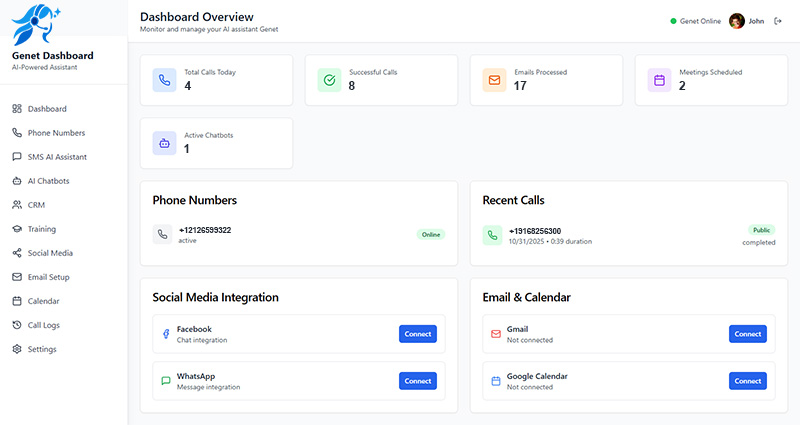Click the AI Chatbots robot icon in sidebar
Screen dimensions: 800x425
(x=17, y=181)
